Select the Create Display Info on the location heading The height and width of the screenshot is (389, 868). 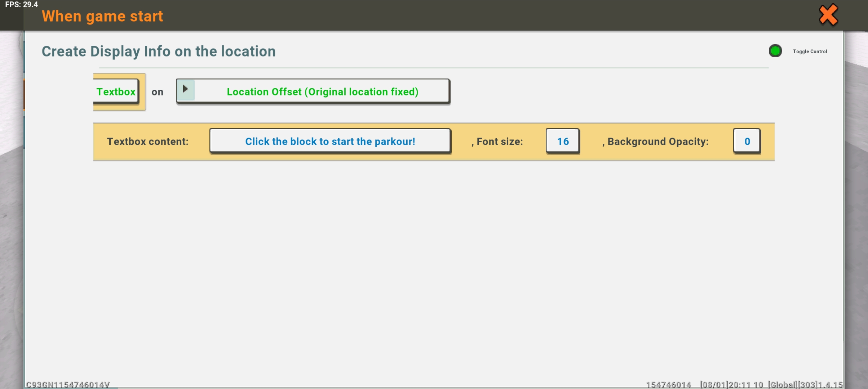click(159, 52)
